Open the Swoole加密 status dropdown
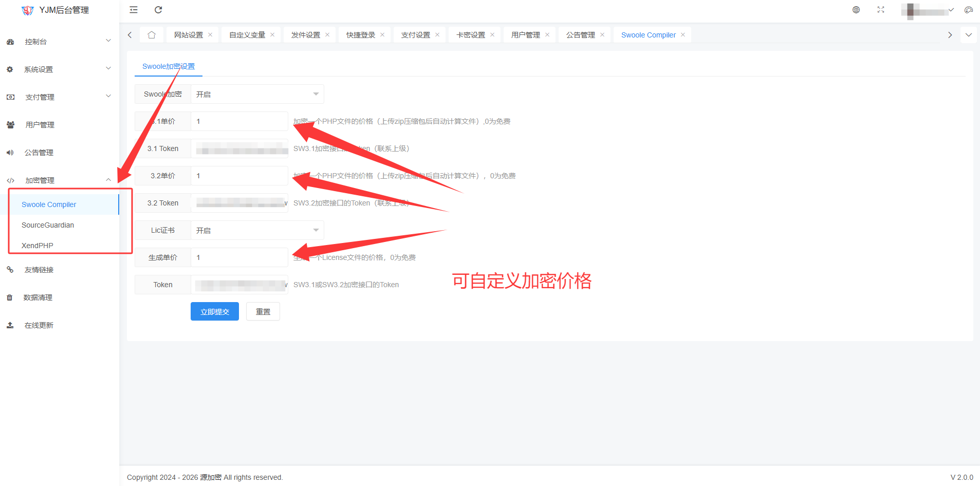This screenshot has height=486, width=980. [257, 95]
